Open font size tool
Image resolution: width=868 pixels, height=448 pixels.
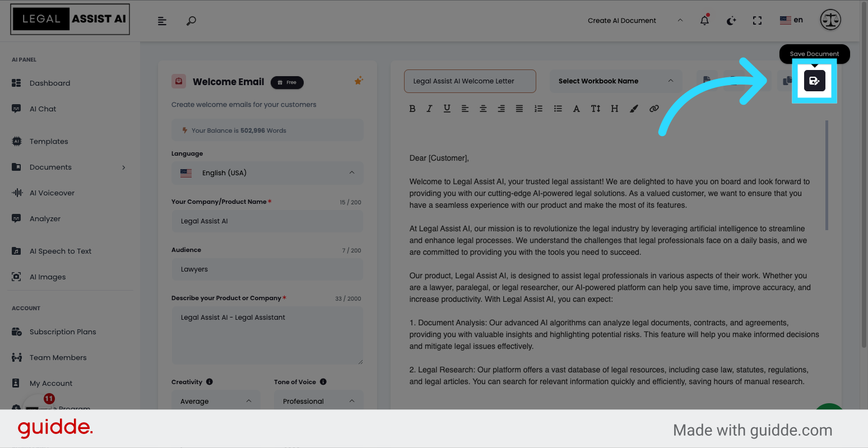(595, 109)
